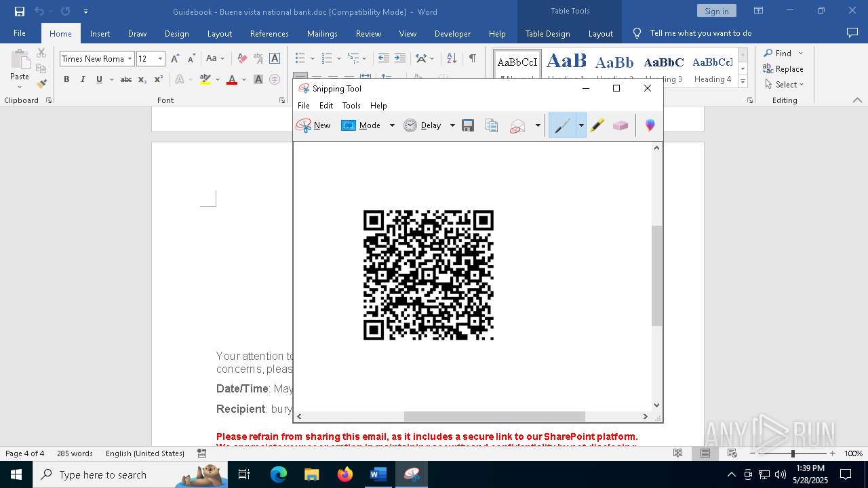Decrease paragraph indent

[x=384, y=58]
